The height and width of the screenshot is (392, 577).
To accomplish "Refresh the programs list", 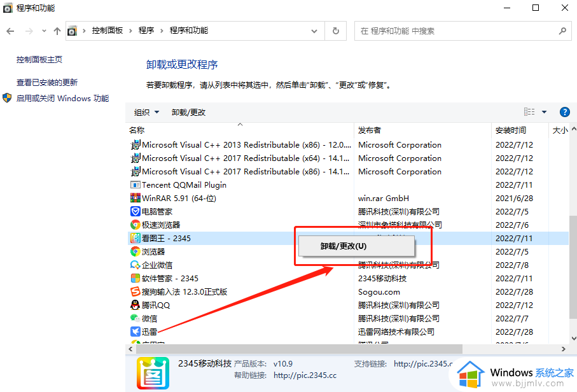I will (336, 31).
